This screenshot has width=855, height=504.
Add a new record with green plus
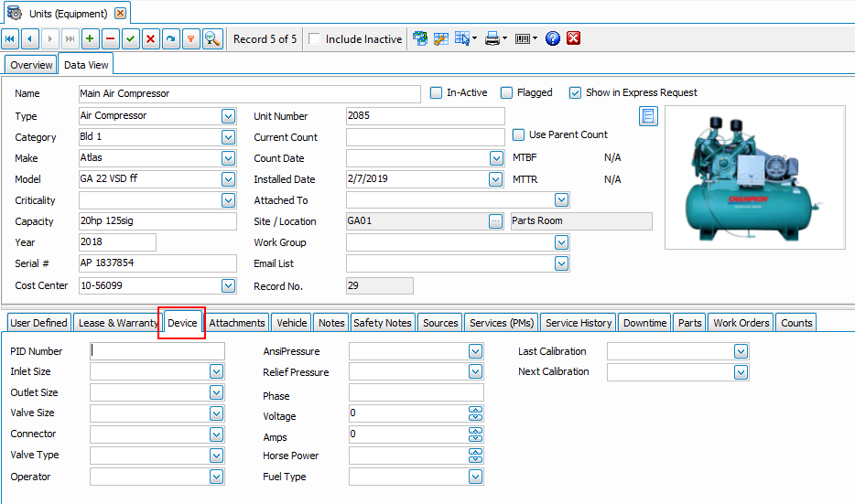(x=90, y=39)
